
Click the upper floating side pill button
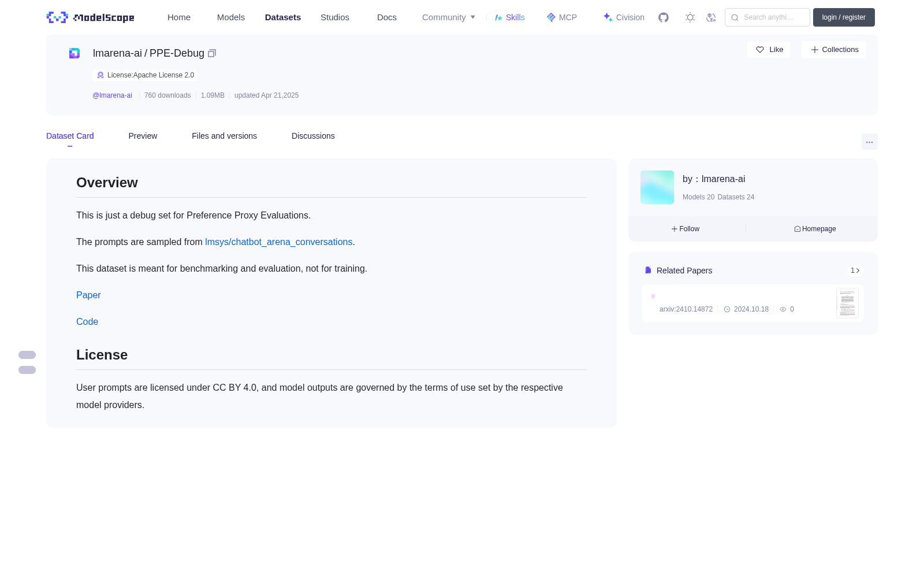coord(27,355)
